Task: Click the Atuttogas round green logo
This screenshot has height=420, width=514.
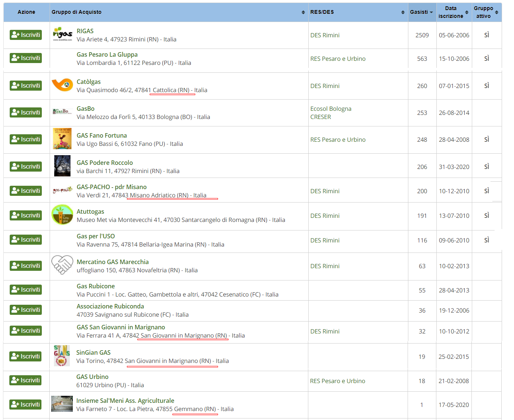Action: pyautogui.click(x=62, y=214)
